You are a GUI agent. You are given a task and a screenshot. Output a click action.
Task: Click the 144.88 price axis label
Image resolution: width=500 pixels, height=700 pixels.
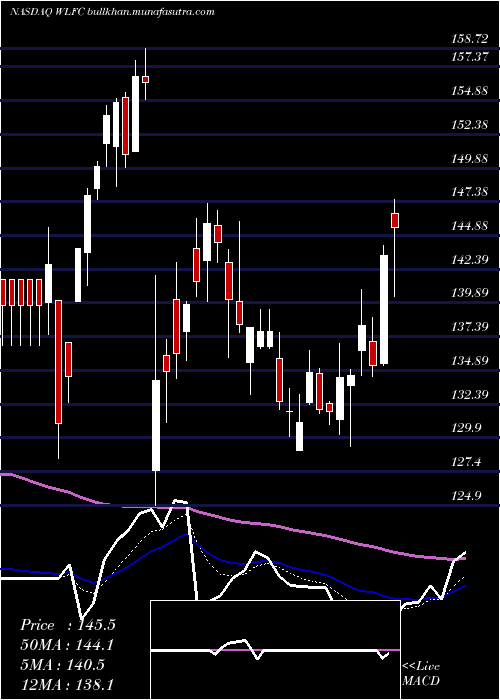(x=469, y=226)
